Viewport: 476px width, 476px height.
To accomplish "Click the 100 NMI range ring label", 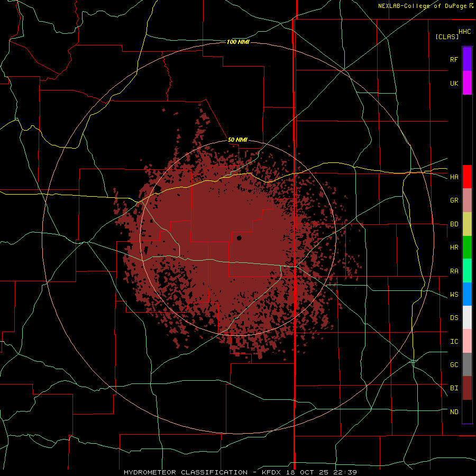I will [238, 42].
